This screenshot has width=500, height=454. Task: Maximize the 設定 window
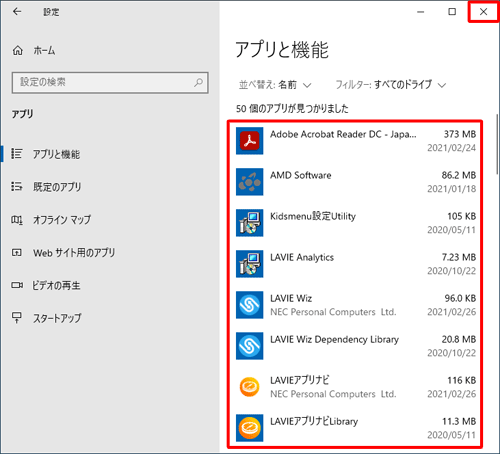tap(452, 12)
